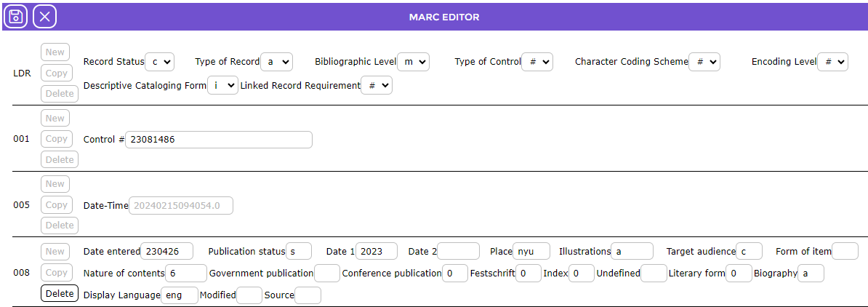Viewport: 868px width, 307px height.
Task: Click the LDR field tag label
Action: 22,73
